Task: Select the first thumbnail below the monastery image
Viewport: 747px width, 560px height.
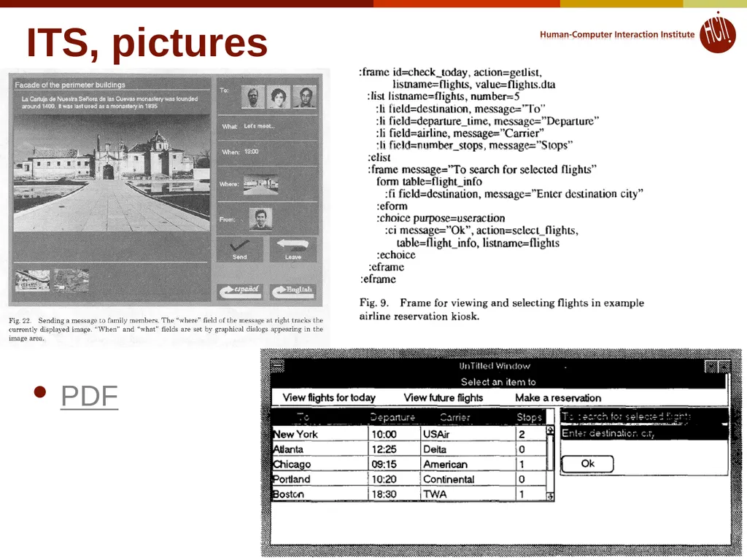Action: (x=32, y=280)
